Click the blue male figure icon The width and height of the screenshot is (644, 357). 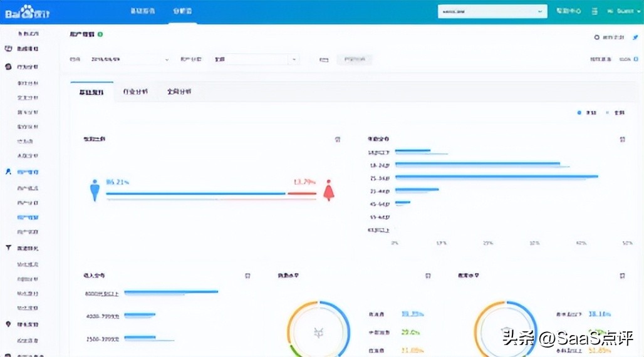click(95, 190)
